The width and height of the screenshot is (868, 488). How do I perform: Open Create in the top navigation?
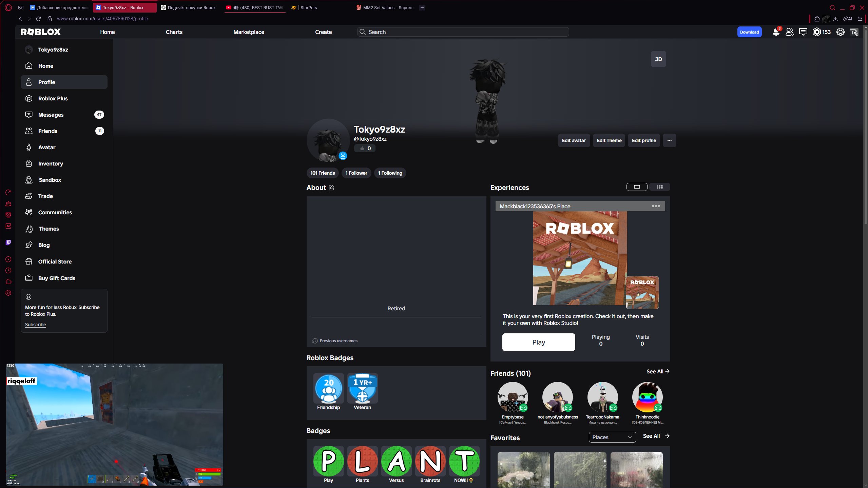(323, 32)
